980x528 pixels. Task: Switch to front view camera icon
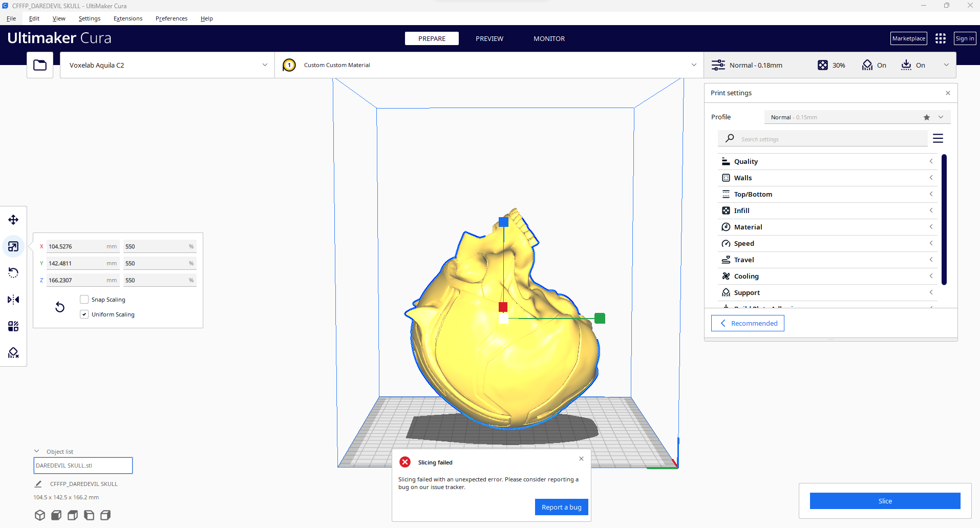point(56,515)
